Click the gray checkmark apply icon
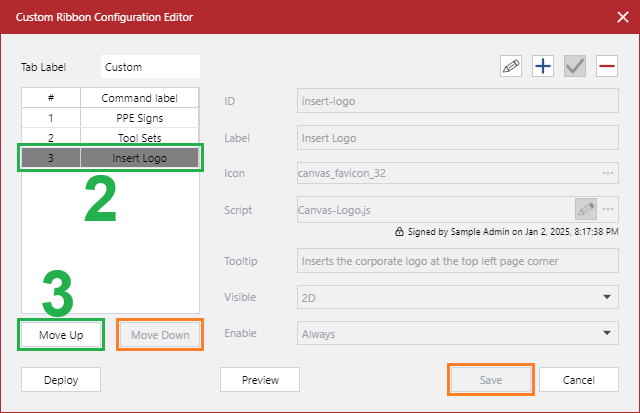 point(574,67)
